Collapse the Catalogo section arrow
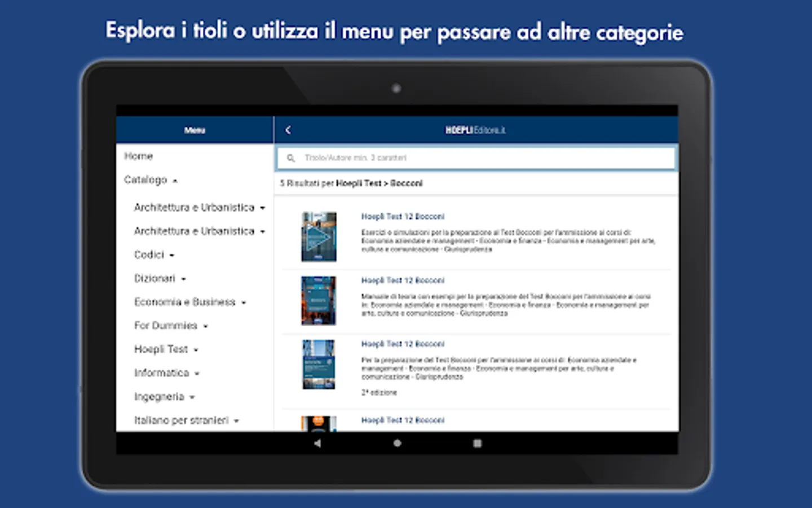This screenshot has height=508, width=812. coord(175,181)
